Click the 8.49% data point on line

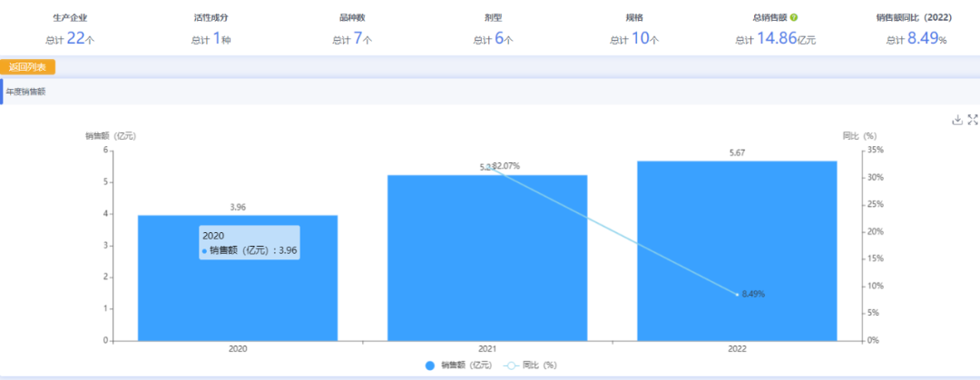pos(737,295)
